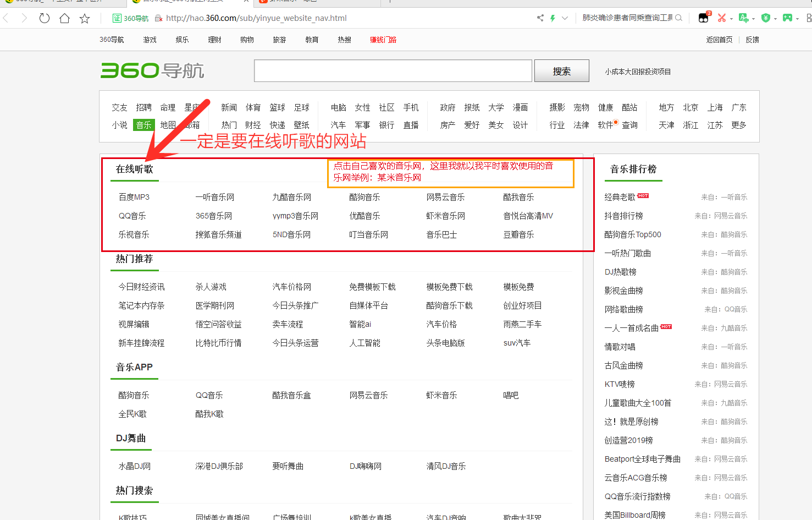Click 小成本大回报投资项目 ad link
The image size is (812, 520).
(x=638, y=72)
